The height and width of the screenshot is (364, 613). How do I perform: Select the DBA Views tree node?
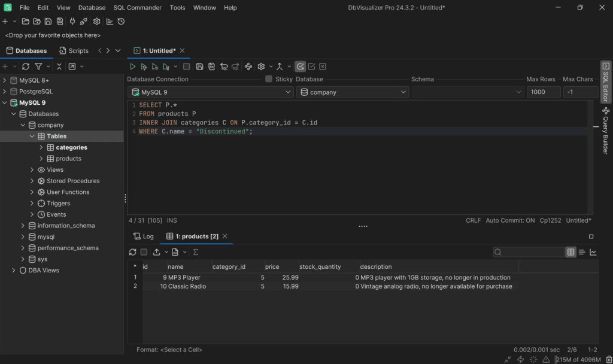point(44,271)
